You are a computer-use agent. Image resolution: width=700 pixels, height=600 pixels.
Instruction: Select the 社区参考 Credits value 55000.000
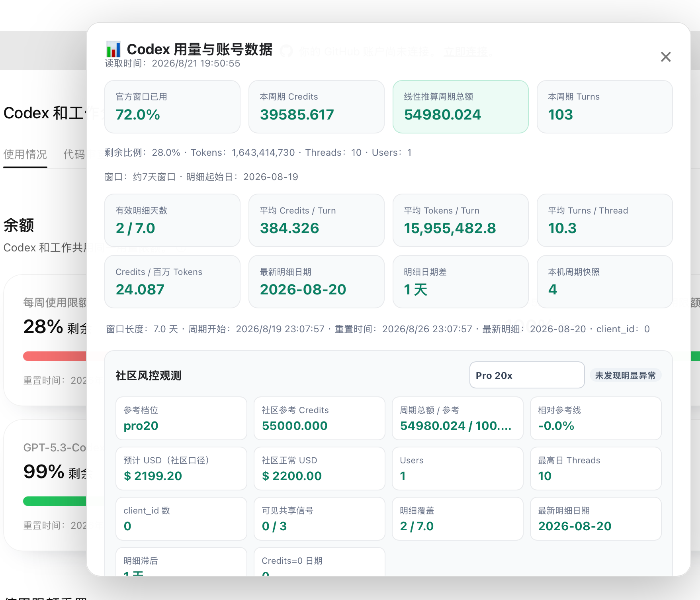[295, 426]
